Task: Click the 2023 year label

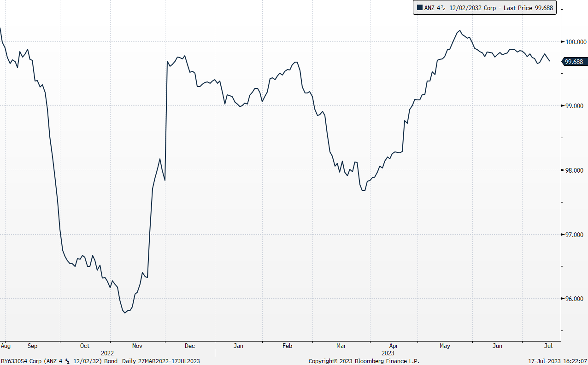Action: (388, 353)
